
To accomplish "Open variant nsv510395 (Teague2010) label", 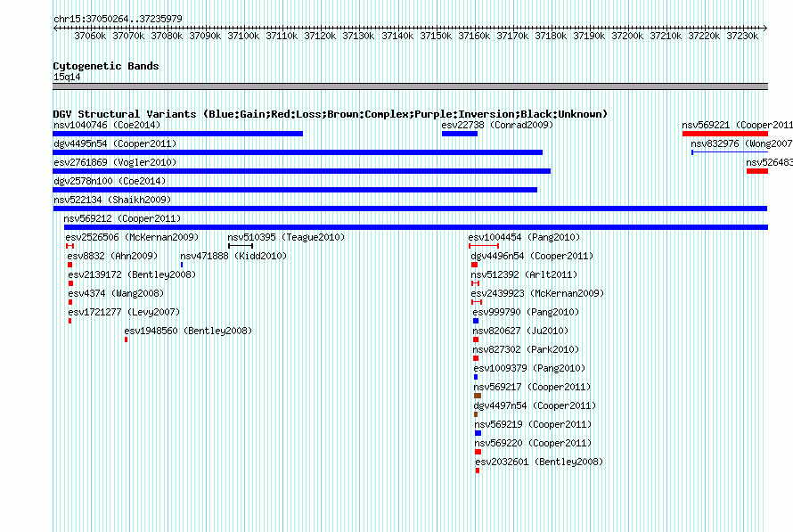I will (x=286, y=237).
